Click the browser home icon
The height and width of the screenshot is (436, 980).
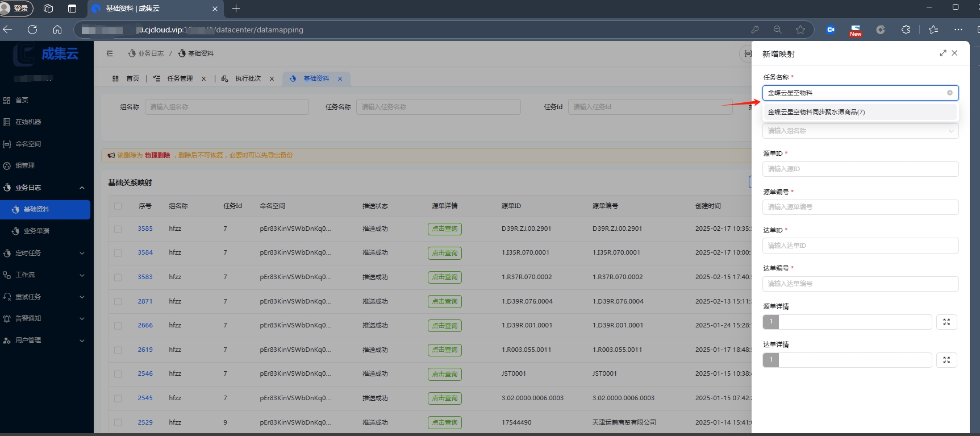coord(57,30)
